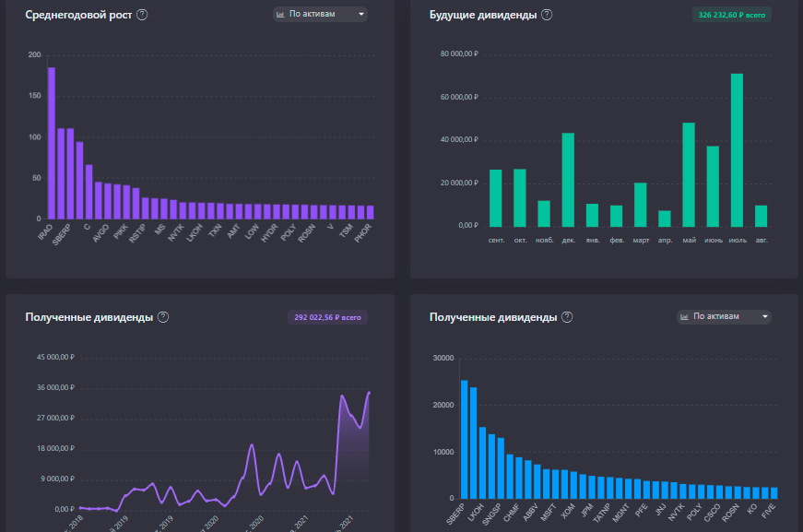803x532 pixels.
Task: Select the SBERP bar in received dividends
Action: point(465,439)
